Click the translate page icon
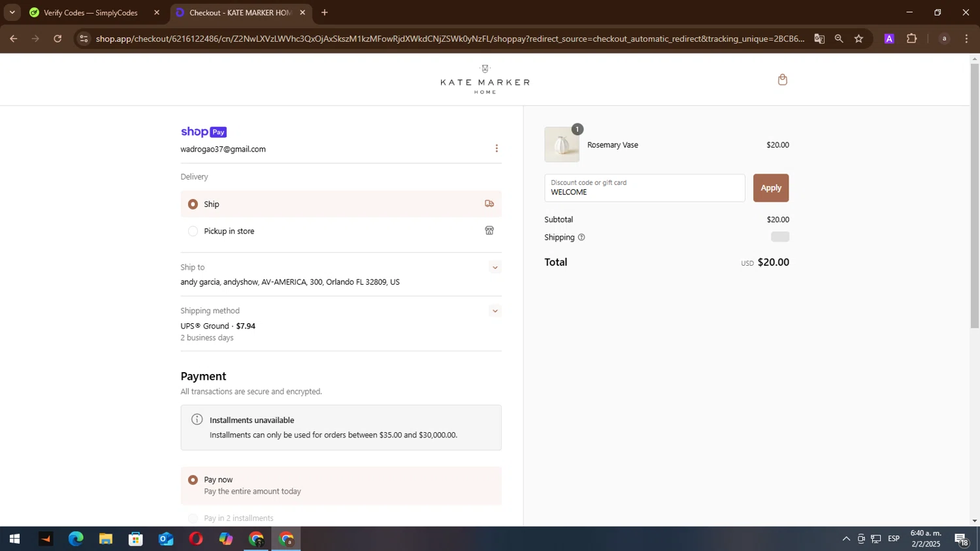 819,39
